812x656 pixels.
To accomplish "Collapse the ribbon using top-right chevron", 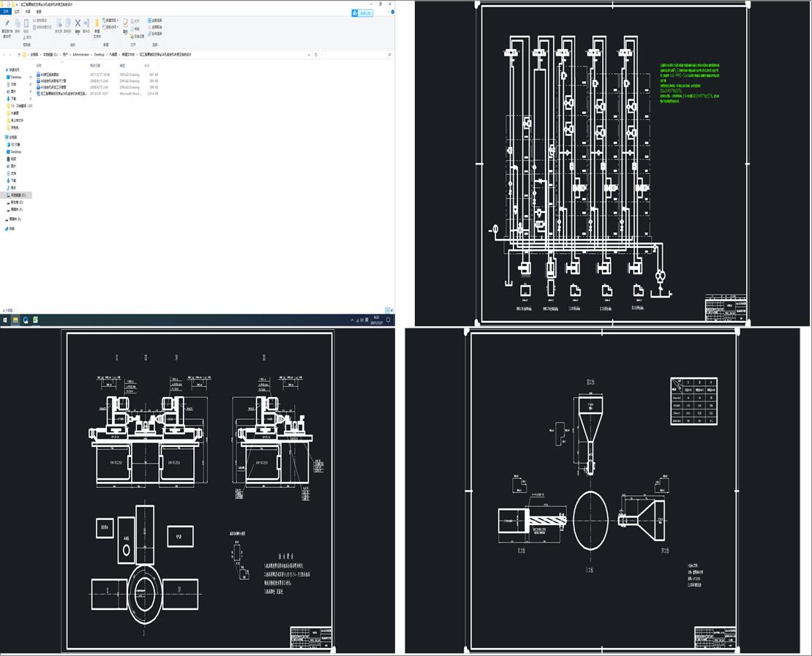I will 388,12.
